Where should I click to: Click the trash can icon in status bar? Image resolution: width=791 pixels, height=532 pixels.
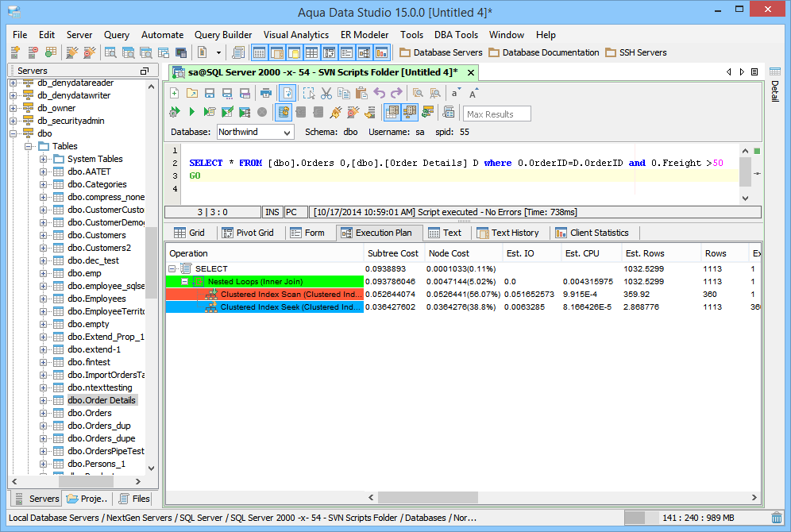click(x=777, y=518)
